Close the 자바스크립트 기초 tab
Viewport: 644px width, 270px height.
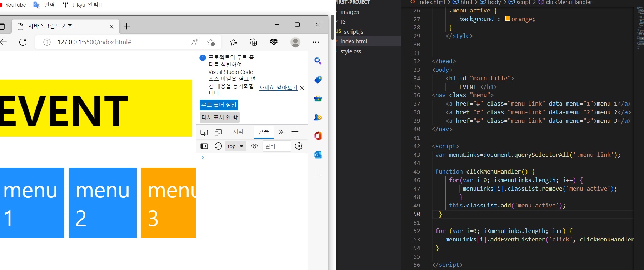[x=111, y=26]
